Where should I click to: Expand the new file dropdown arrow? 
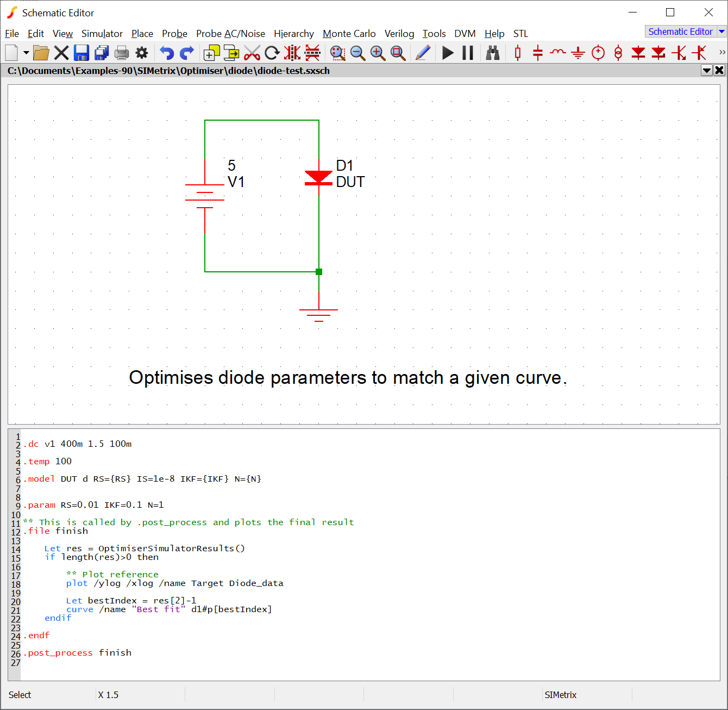click(26, 53)
